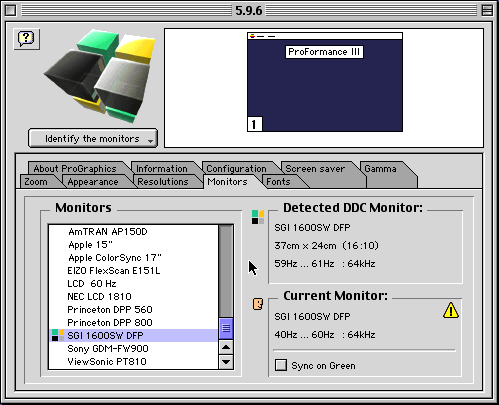The width and height of the screenshot is (499, 405).
Task: Click the ProFormance III label in preview
Action: click(324, 52)
